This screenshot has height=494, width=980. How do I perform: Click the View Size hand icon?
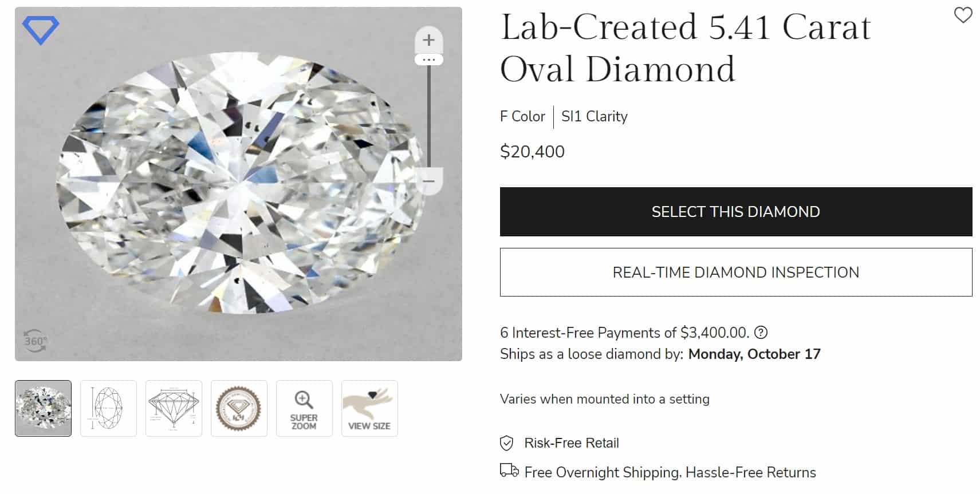pos(369,408)
